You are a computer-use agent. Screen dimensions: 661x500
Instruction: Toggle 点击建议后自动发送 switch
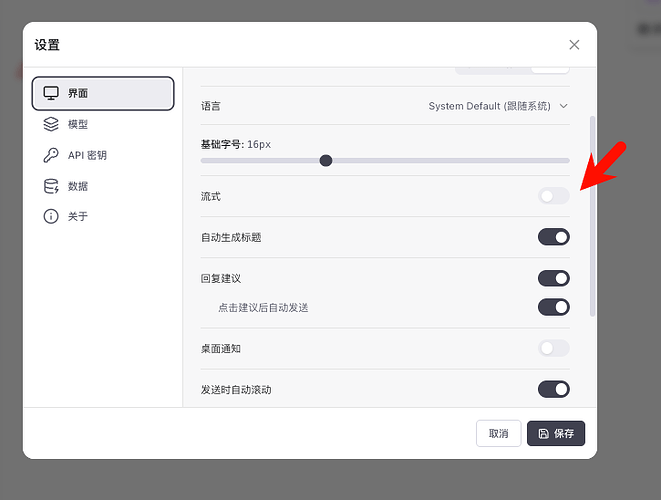(x=554, y=307)
